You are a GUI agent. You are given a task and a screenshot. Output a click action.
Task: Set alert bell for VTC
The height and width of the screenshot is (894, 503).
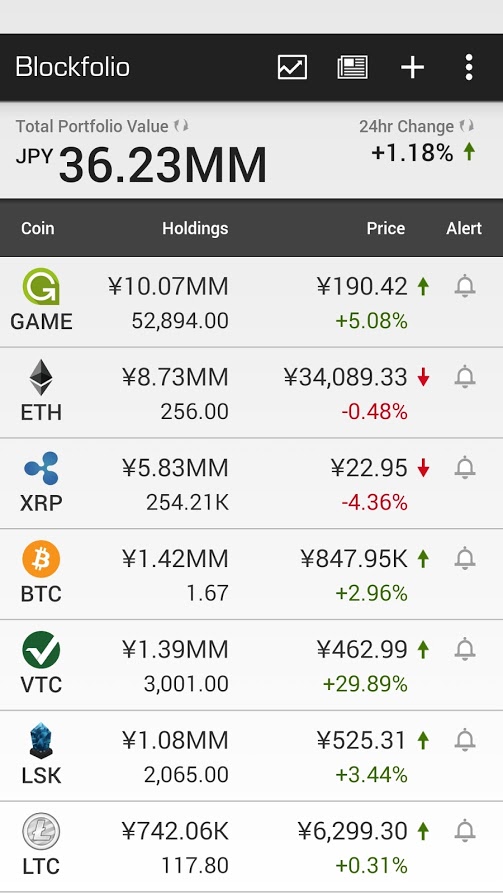(465, 649)
